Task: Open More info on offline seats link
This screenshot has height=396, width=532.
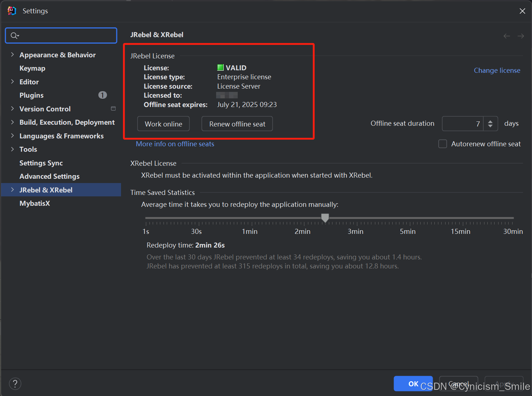Action: click(175, 144)
